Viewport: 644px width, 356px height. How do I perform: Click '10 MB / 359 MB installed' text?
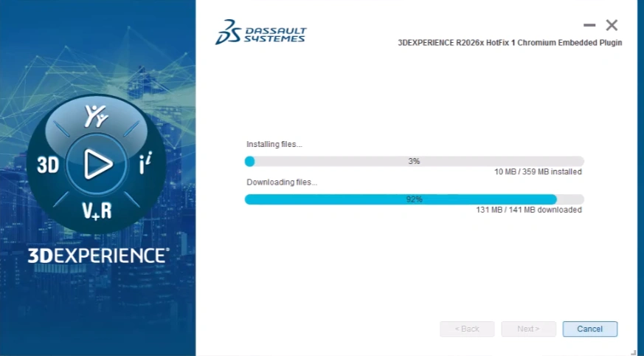coord(538,172)
